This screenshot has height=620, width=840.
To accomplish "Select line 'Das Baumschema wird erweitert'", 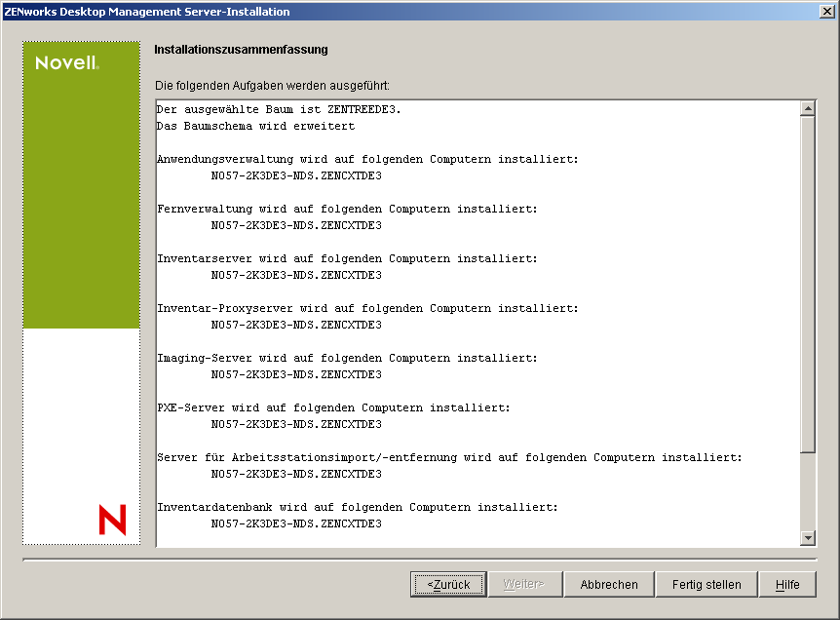I will (255, 126).
